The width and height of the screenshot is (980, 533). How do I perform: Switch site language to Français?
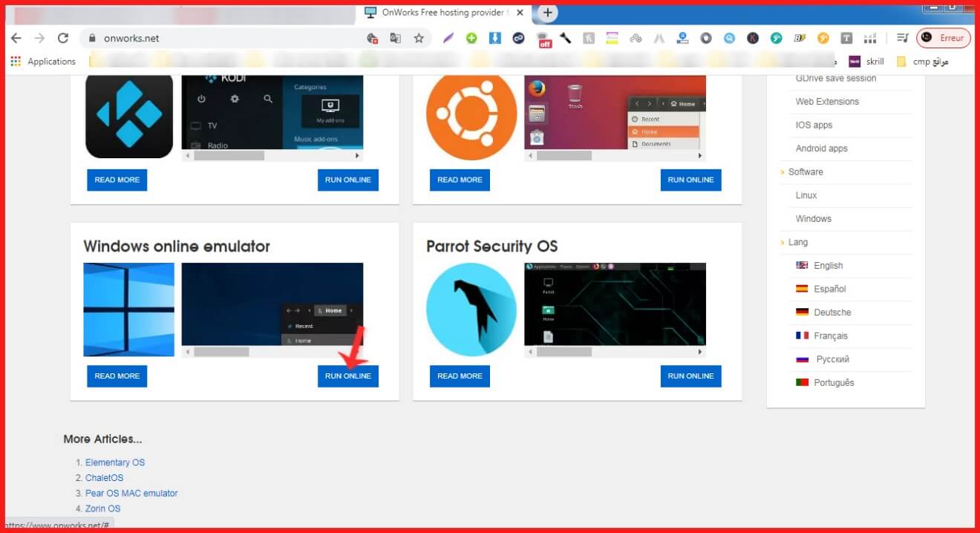click(830, 336)
